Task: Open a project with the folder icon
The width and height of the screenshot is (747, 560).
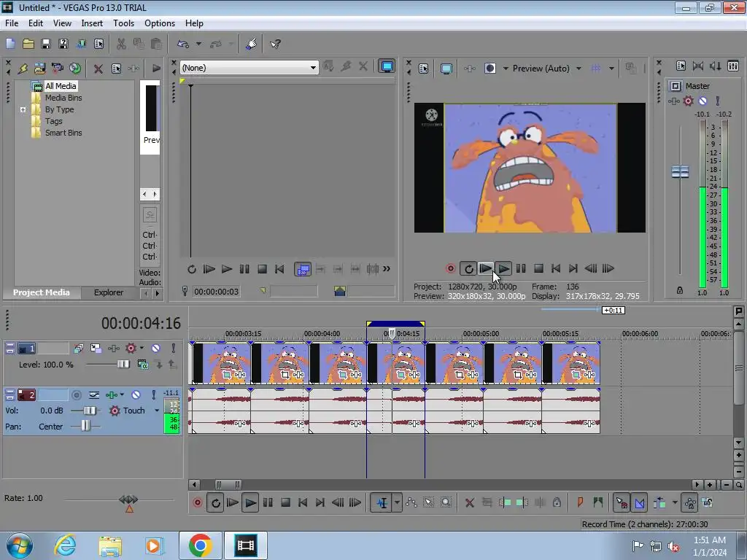Action: (28, 44)
